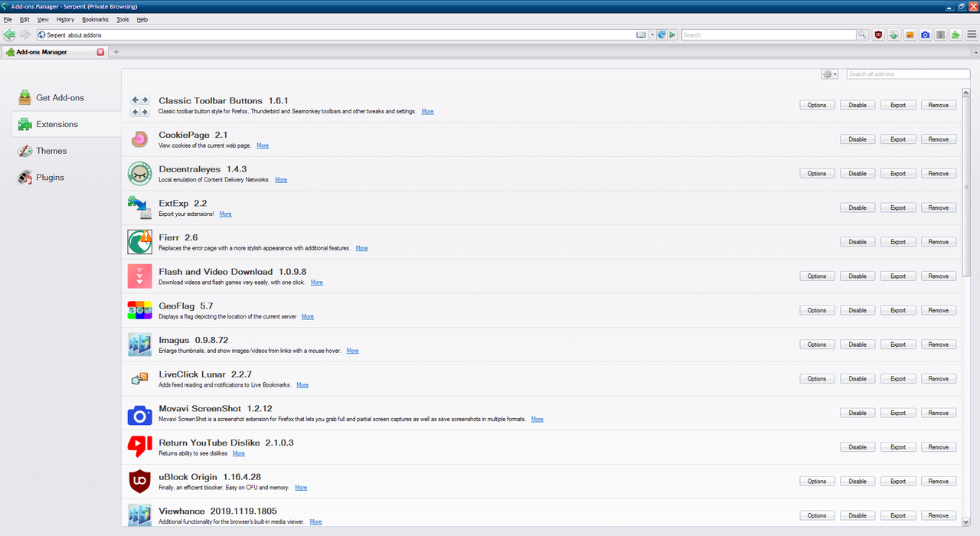Click the uBlock Origin shield icon in list
This screenshot has height=536, width=980.
139,481
